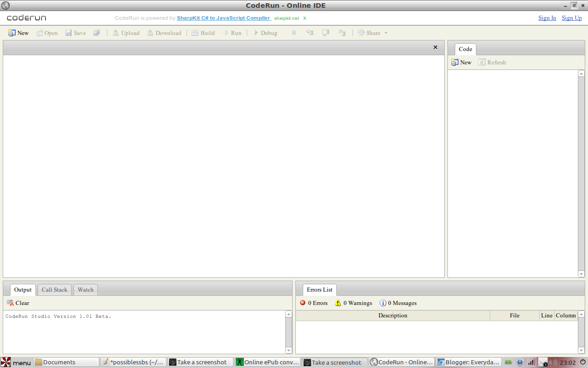Click the Column column header
The image size is (588, 368).
click(566, 316)
